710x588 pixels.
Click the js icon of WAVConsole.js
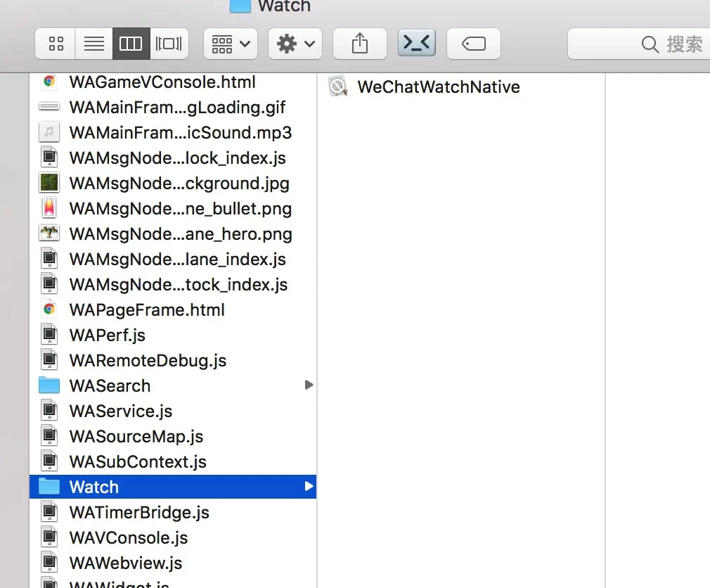[49, 537]
